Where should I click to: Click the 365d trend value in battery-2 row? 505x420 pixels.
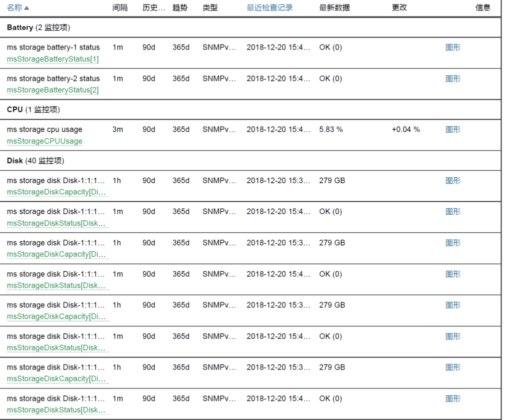pos(181,79)
